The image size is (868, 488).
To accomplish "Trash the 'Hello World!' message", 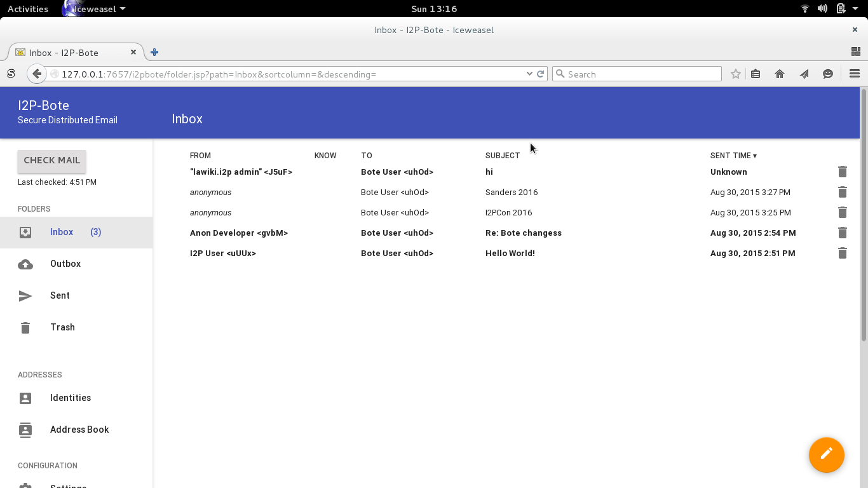I will [842, 253].
